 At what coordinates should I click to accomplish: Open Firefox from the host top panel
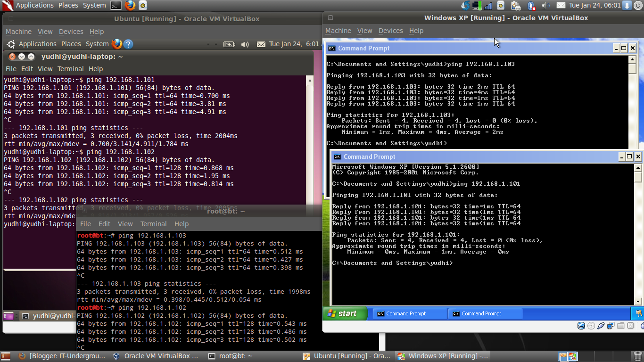130,5
